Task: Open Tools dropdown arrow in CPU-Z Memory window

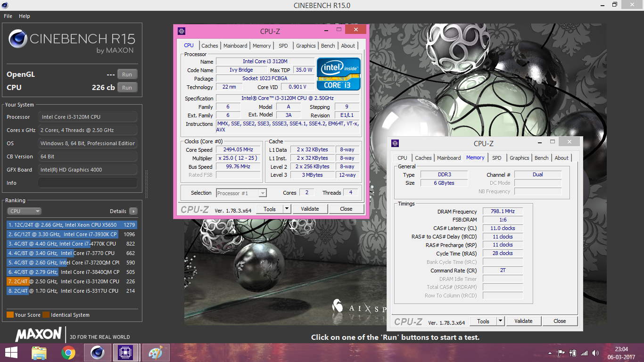Action: click(x=500, y=321)
